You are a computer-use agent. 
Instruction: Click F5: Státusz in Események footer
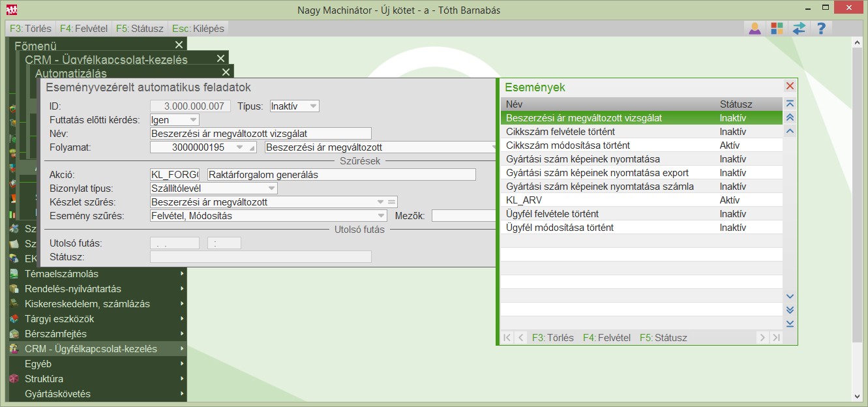[x=663, y=338]
